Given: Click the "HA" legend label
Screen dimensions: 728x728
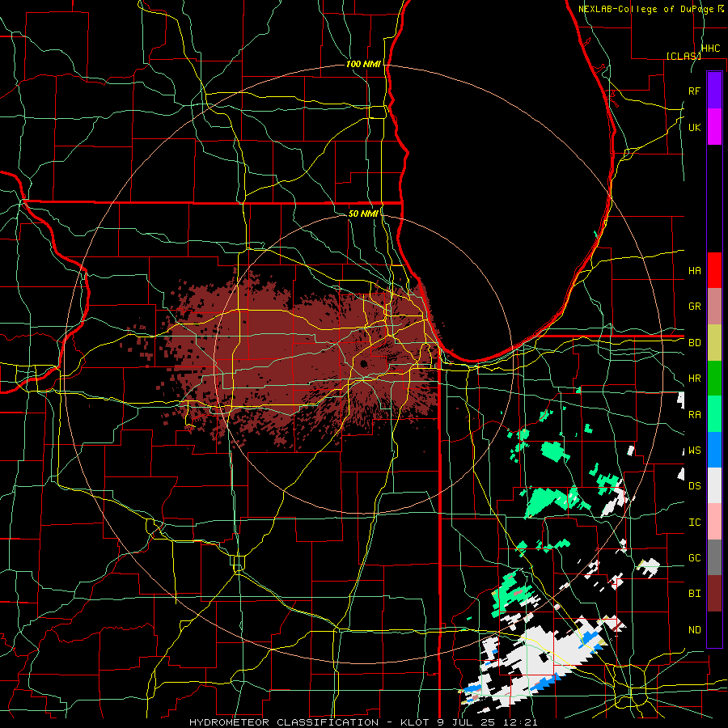Looking at the screenshot, I should pyautogui.click(x=694, y=271).
